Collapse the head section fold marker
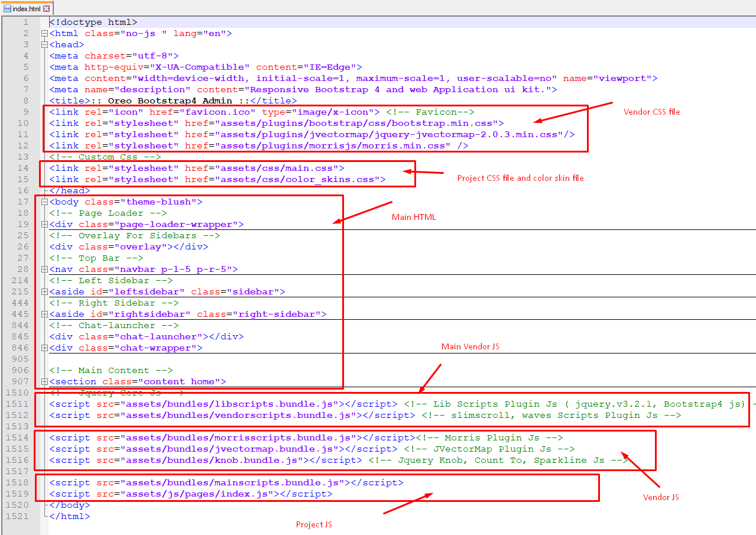The height and width of the screenshot is (535, 756). [x=44, y=45]
